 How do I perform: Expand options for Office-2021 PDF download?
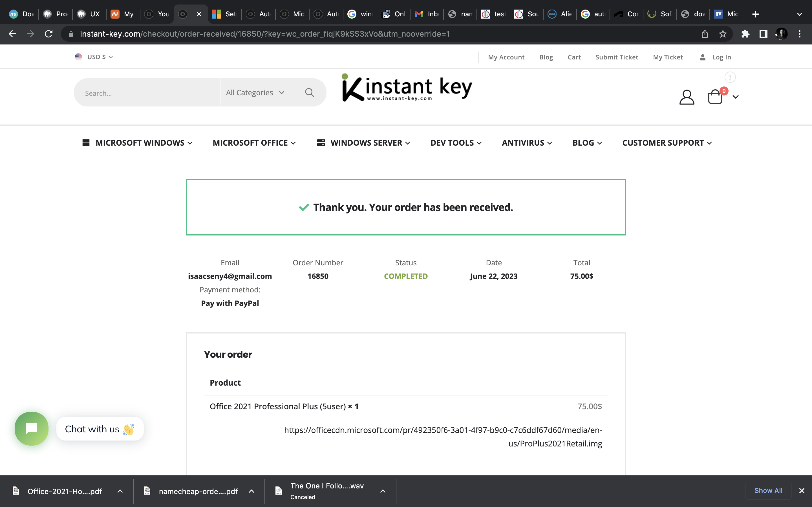[120, 491]
